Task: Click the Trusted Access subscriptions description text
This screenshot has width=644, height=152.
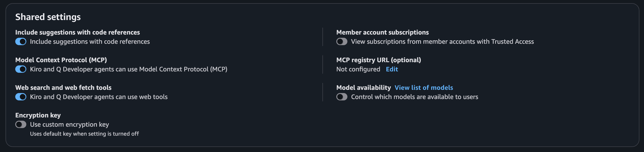Action: click(442, 42)
